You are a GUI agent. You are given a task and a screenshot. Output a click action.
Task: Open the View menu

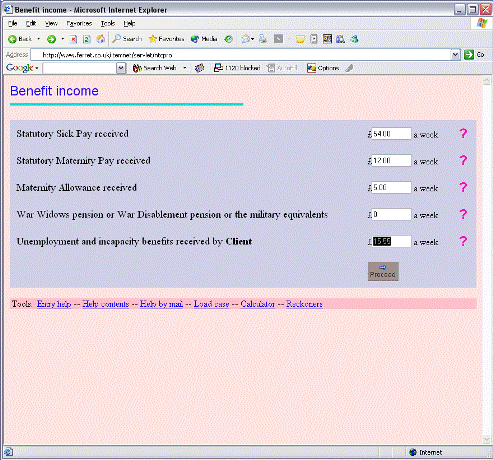(51, 23)
